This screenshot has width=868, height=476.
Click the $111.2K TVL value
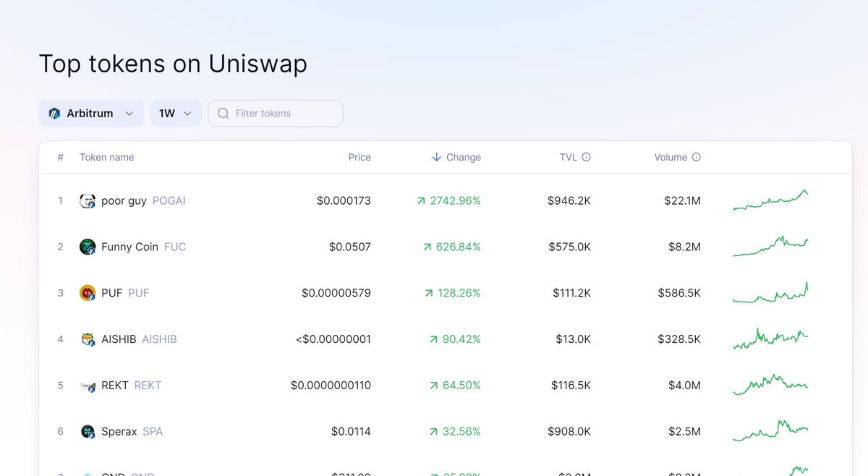click(x=571, y=293)
